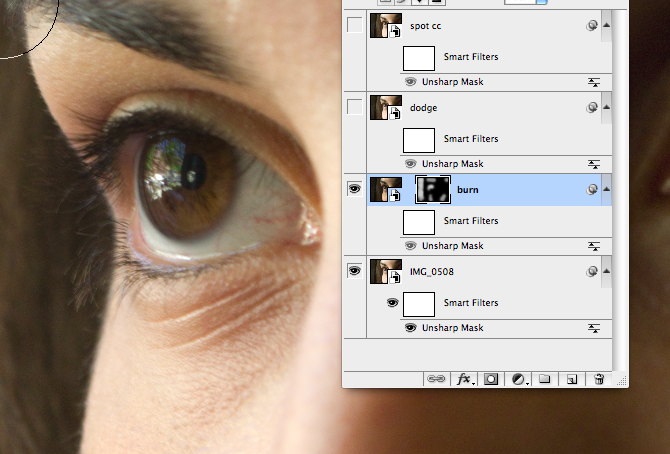Click the 'burn' layer name
The width and height of the screenshot is (670, 454).
pos(467,190)
